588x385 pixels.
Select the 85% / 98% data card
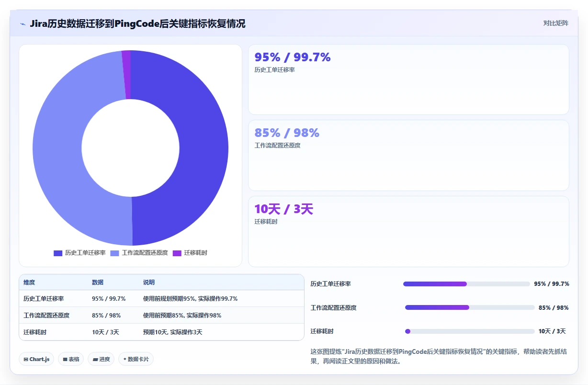coord(408,155)
